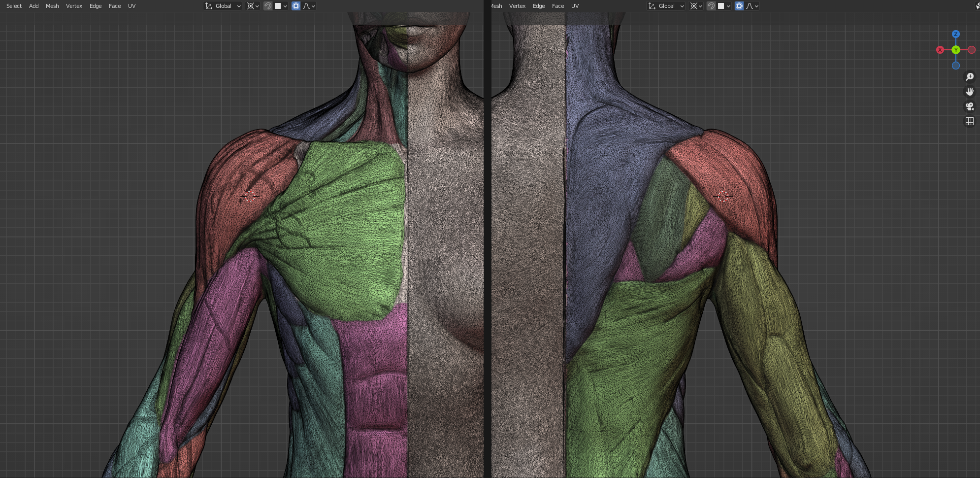Viewport: 980px width, 478px height.
Task: Toggle camera view with the camera icon
Action: point(970,106)
